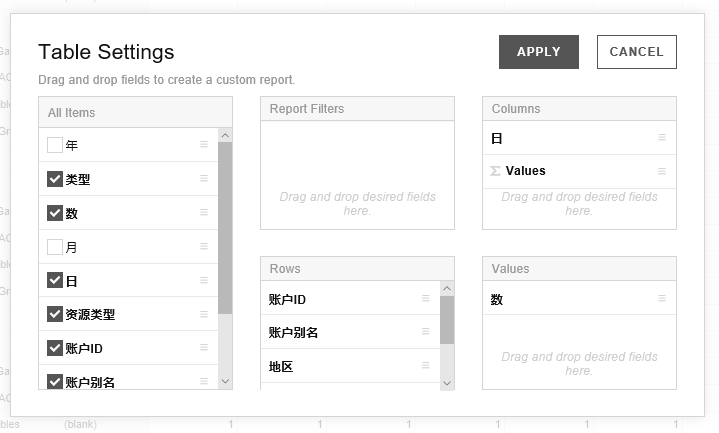The width and height of the screenshot is (719, 433).
Task: Click drag handle for 数 in Values panel
Action: pyautogui.click(x=661, y=298)
